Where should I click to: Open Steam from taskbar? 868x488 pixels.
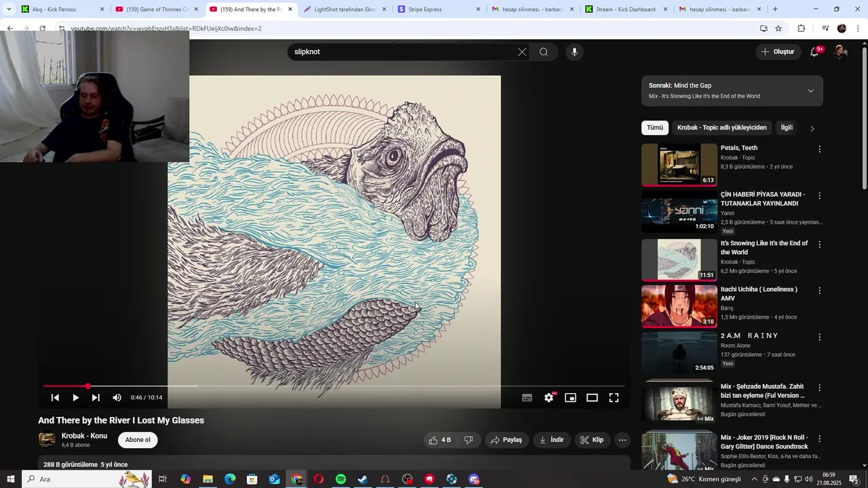[363, 479]
